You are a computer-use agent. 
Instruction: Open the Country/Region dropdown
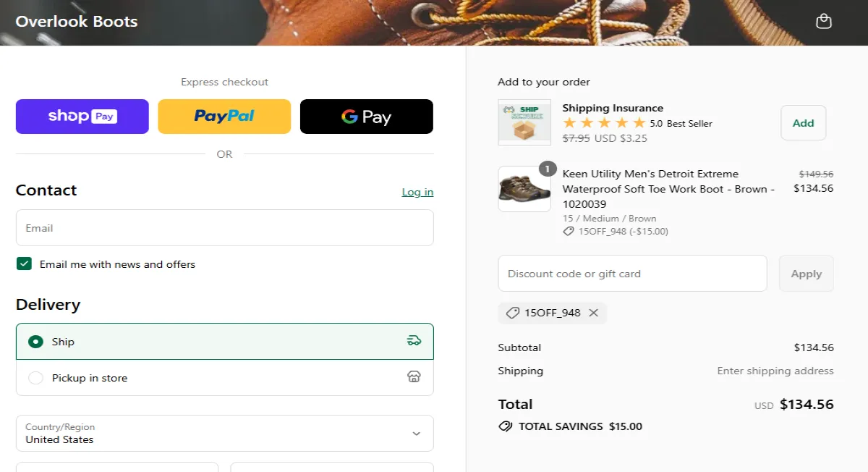[x=224, y=433]
